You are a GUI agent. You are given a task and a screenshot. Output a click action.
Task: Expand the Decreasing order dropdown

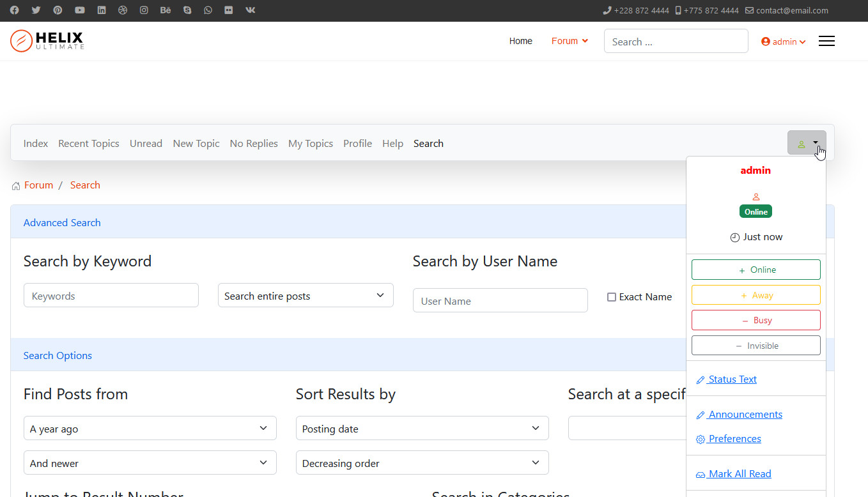pyautogui.click(x=422, y=463)
